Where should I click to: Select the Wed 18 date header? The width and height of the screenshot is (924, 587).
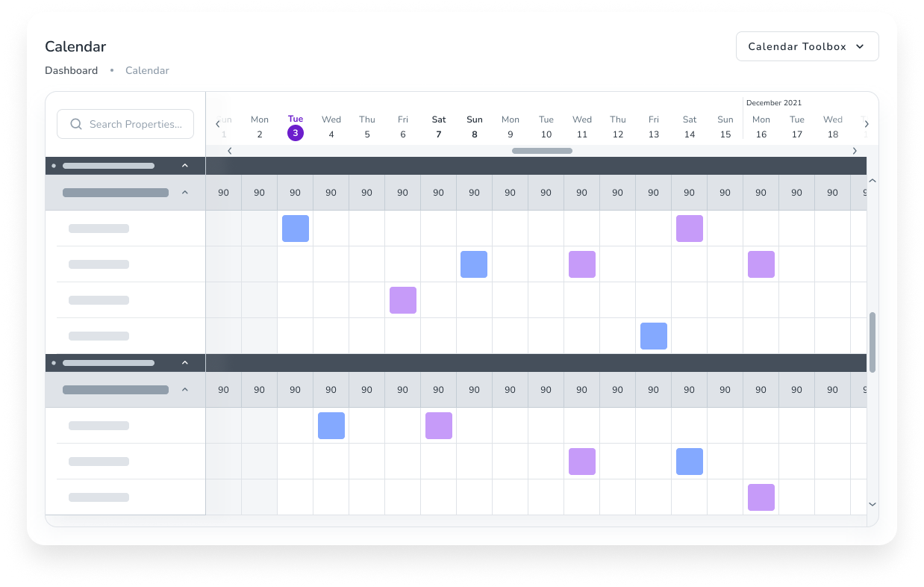tap(833, 127)
